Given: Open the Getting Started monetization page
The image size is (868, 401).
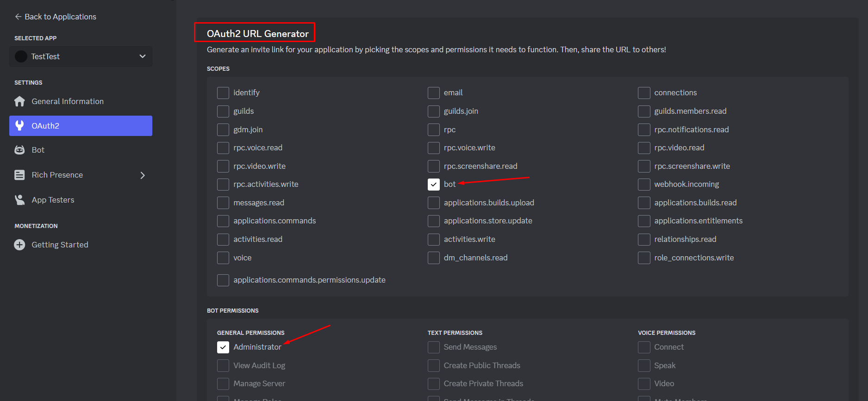Looking at the screenshot, I should tap(60, 245).
